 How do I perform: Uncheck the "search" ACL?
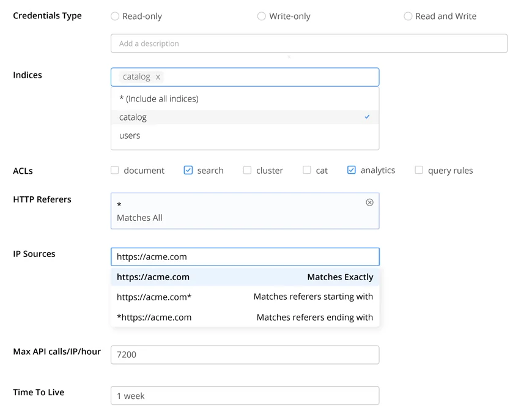[x=188, y=170]
